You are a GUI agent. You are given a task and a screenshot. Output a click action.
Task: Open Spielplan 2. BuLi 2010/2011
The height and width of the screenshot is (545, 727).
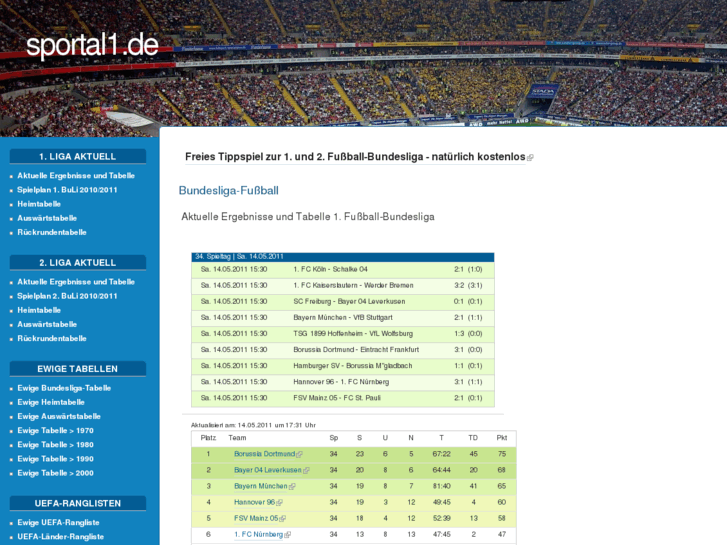click(67, 296)
